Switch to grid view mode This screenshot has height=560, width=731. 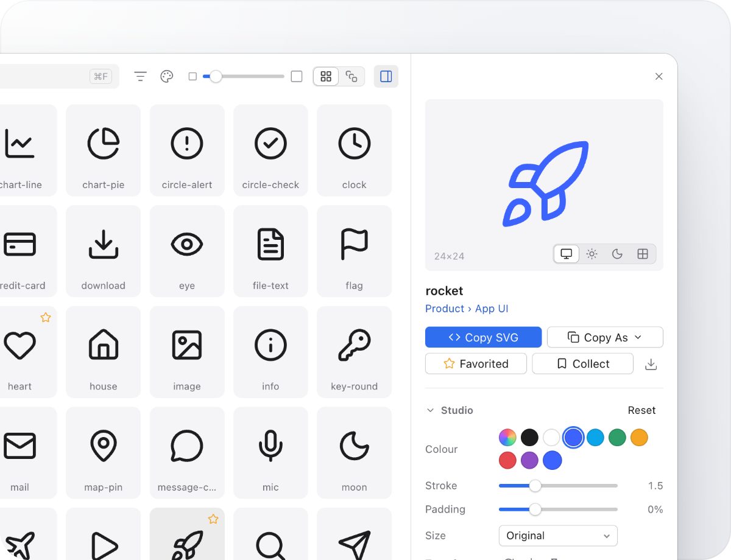[x=326, y=76]
